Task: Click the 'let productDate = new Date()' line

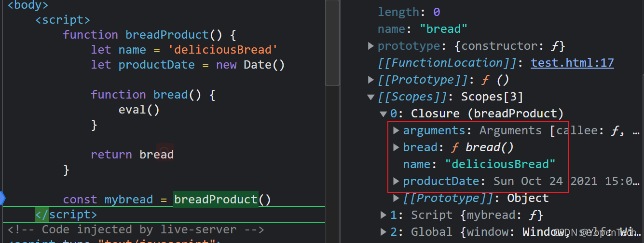Action: [x=188, y=65]
